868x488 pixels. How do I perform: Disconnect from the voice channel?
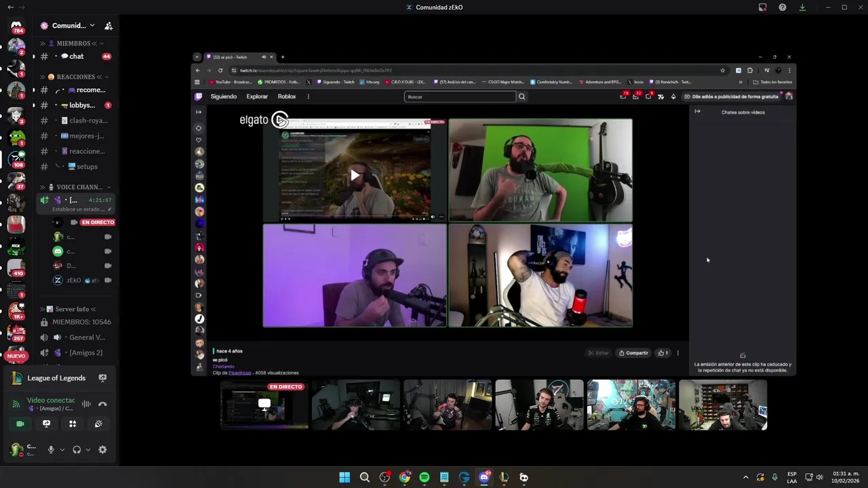click(102, 404)
